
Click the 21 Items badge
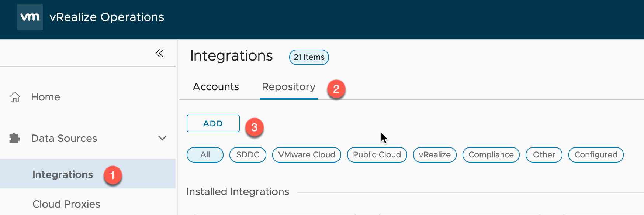point(309,57)
